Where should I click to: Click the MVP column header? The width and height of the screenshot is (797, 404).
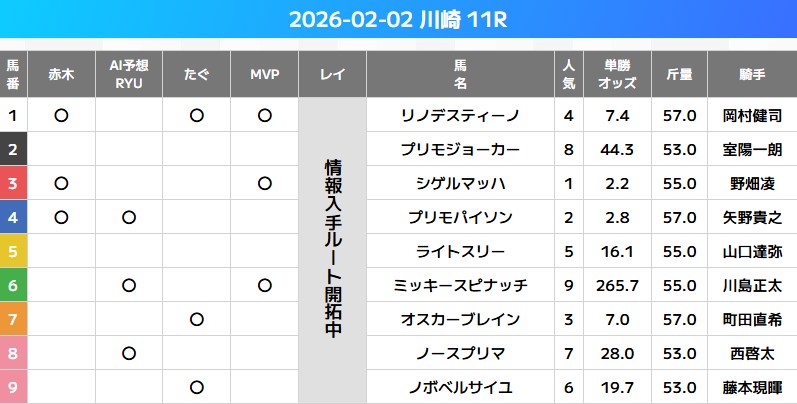(x=264, y=74)
